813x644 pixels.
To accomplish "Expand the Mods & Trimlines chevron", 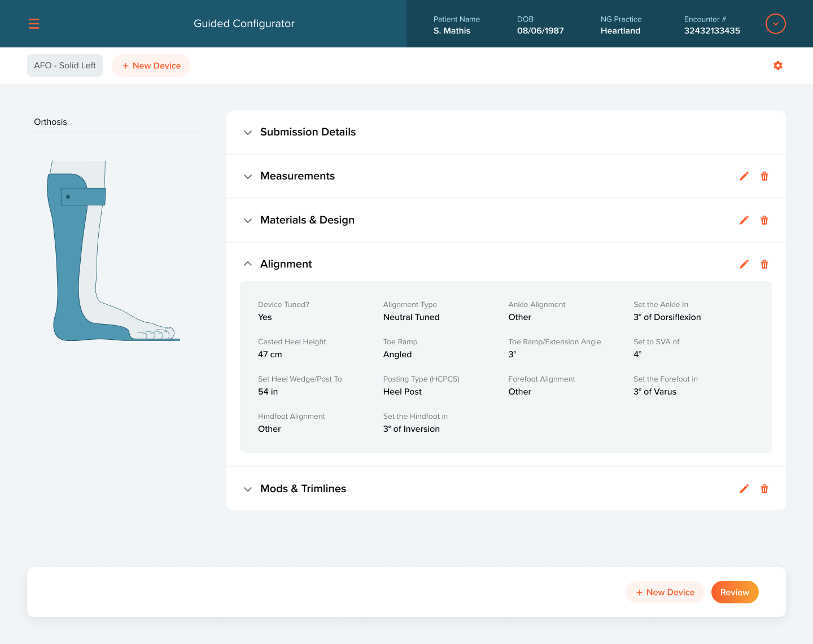I will click(x=247, y=489).
